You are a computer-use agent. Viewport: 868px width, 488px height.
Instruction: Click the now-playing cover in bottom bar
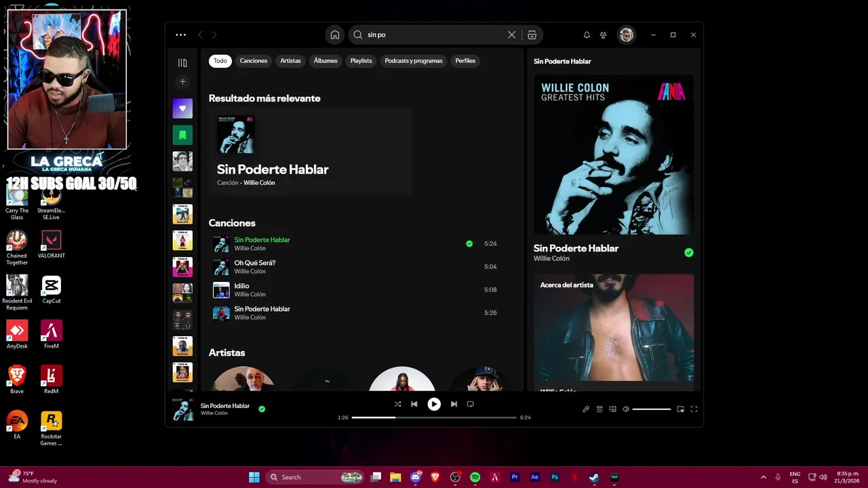coord(182,409)
